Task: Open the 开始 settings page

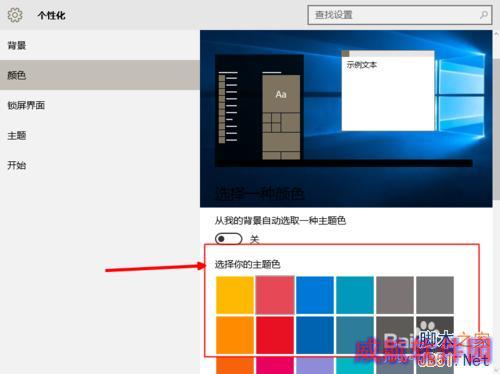Action: (x=100, y=165)
